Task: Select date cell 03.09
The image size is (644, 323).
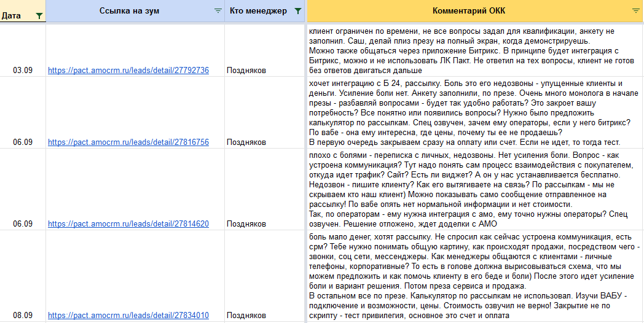Action: tap(23, 50)
